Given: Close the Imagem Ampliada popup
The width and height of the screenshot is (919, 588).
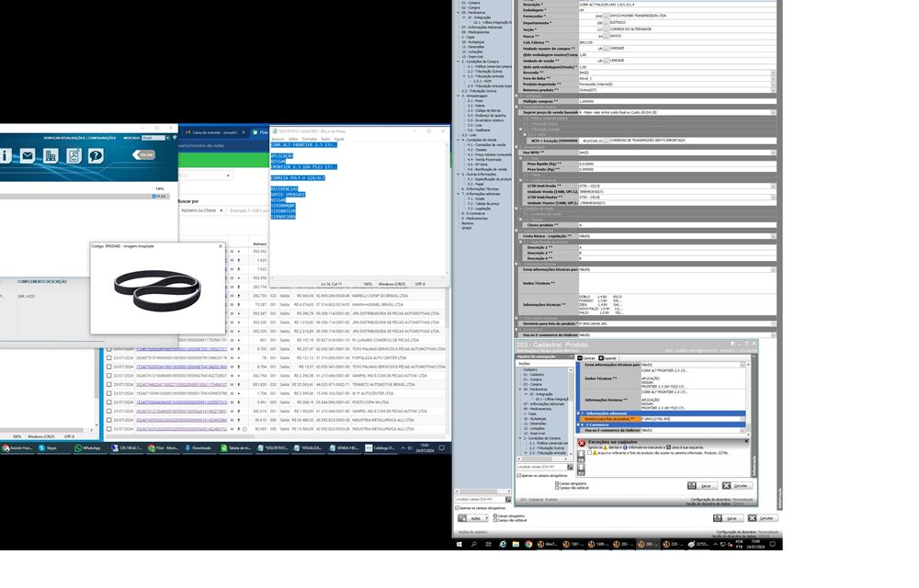Looking at the screenshot, I should pos(221,246).
